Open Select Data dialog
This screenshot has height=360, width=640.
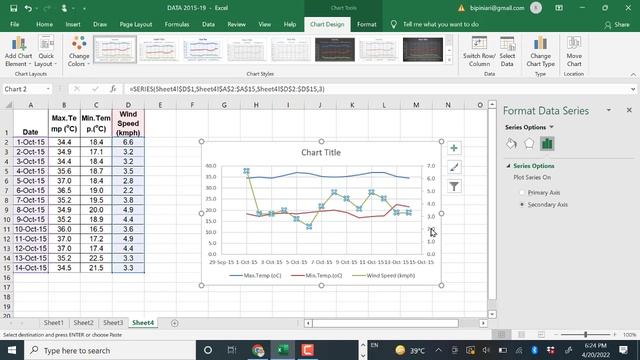pyautogui.click(x=507, y=51)
